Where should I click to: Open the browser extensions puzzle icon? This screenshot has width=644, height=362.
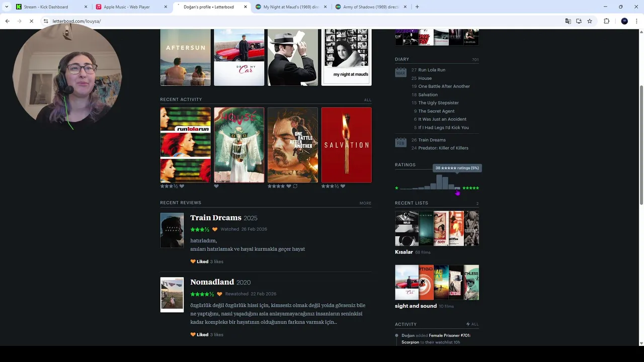click(x=606, y=21)
